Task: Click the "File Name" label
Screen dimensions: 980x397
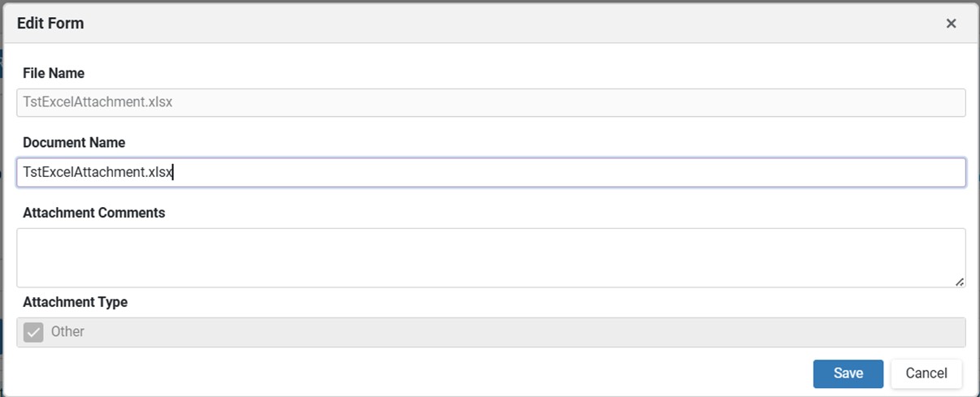Action: click(x=54, y=73)
